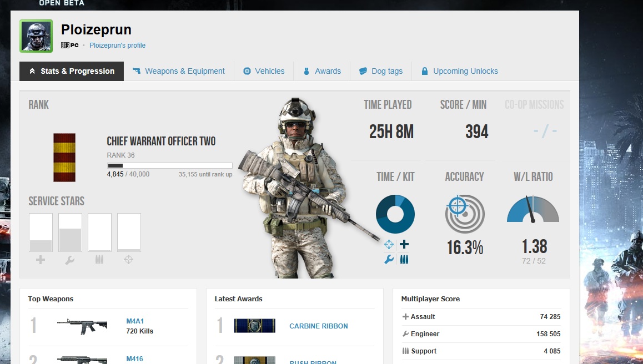Click the Assault score value 74 285
The width and height of the screenshot is (643, 364).
(550, 317)
